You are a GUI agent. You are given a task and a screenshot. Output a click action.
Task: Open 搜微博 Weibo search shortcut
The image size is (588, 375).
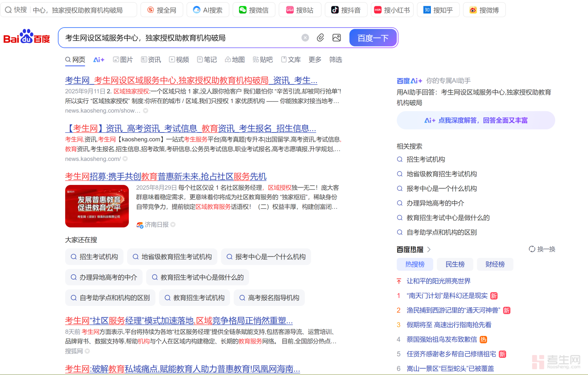click(484, 10)
